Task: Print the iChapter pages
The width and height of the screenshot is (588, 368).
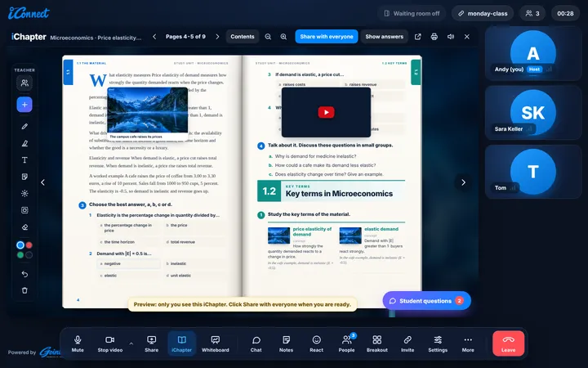Action: pyautogui.click(x=434, y=37)
